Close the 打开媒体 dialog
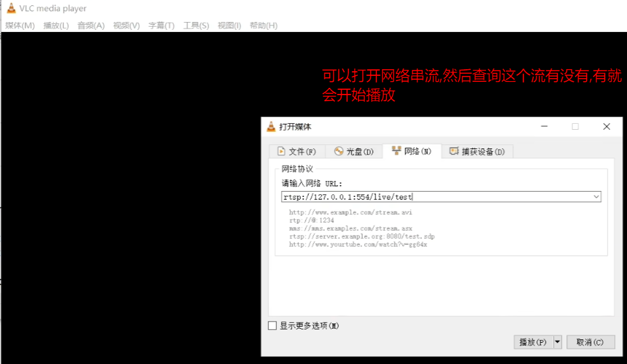627x364 pixels. 606,126
